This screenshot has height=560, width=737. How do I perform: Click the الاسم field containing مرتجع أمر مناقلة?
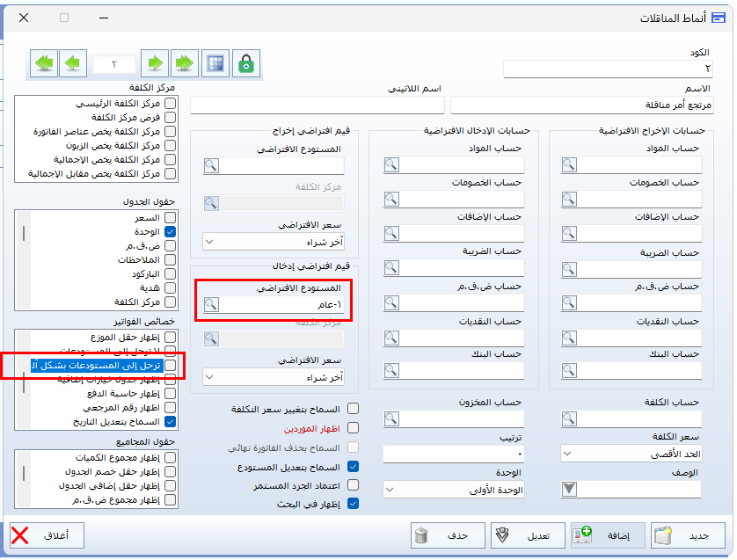click(x=581, y=106)
